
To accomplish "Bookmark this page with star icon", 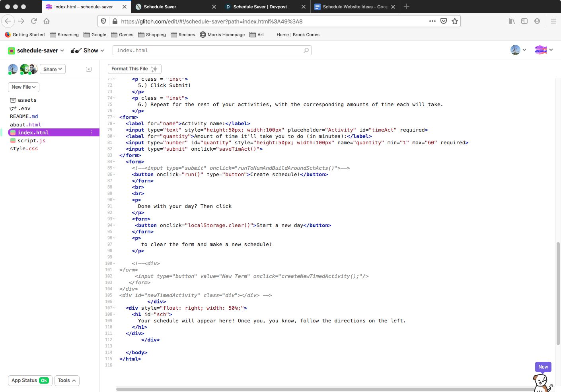I will tap(455, 21).
